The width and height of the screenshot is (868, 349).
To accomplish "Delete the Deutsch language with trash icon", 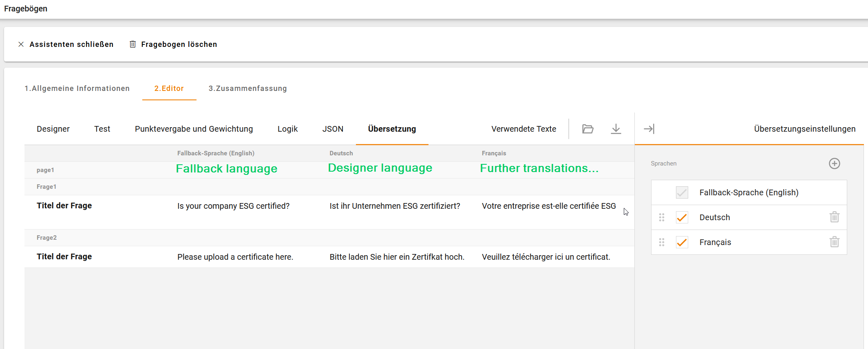I will 834,217.
